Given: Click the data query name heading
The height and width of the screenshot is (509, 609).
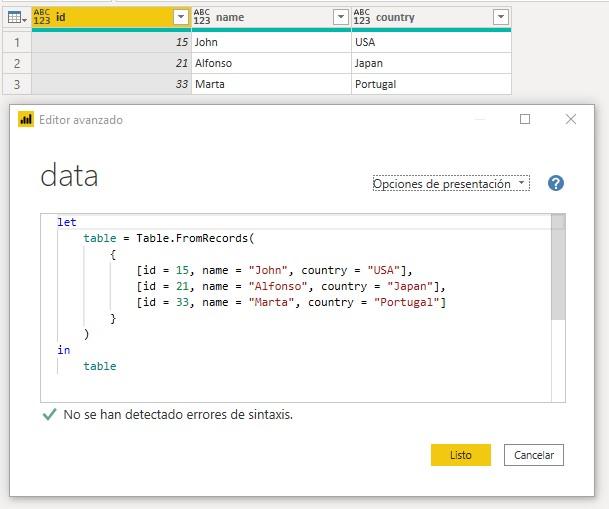Looking at the screenshot, I should pos(69,176).
